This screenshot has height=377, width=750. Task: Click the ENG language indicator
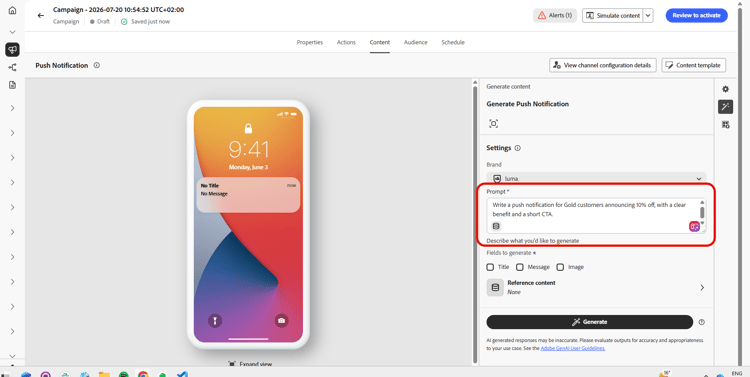click(x=737, y=373)
